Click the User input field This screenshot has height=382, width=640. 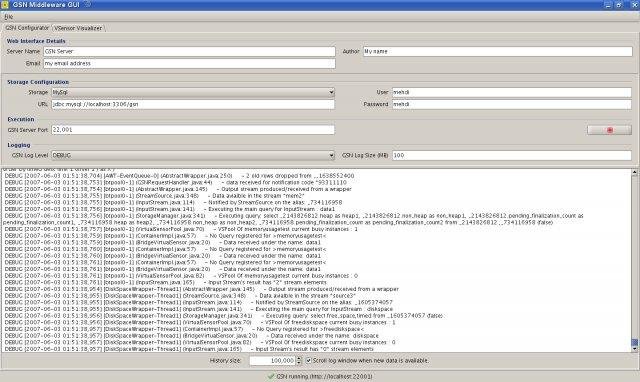[x=512, y=92]
